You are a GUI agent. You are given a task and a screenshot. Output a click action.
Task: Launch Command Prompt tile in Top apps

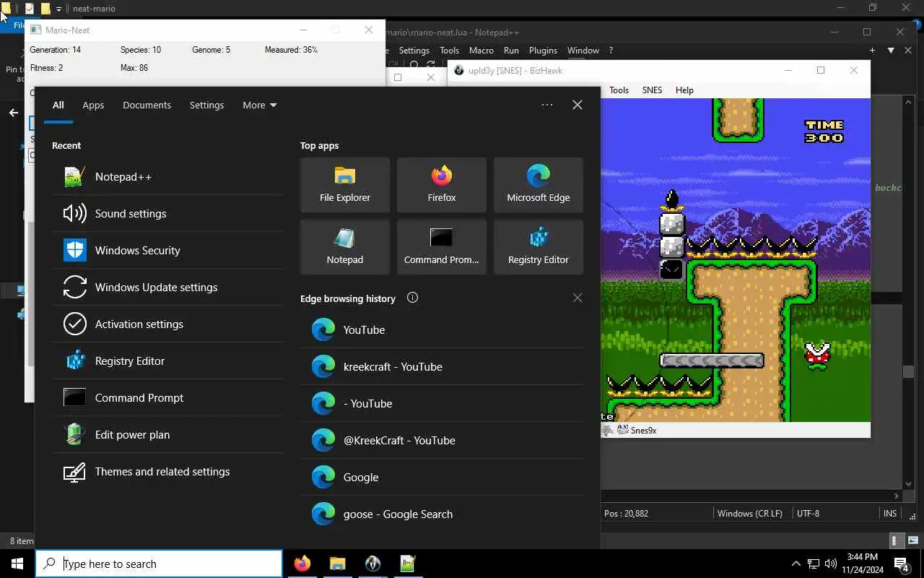[x=442, y=247]
